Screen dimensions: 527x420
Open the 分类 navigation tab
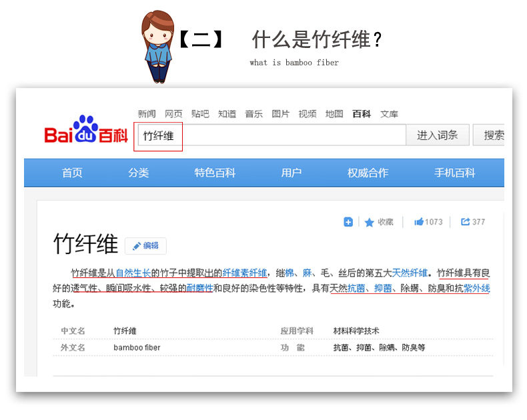click(139, 173)
